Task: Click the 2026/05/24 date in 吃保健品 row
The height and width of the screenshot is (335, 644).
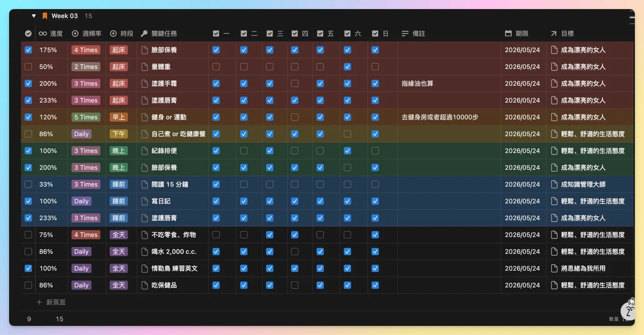Action: pos(523,285)
